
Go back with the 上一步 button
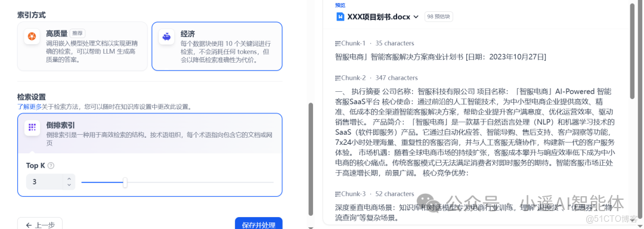coord(40,224)
